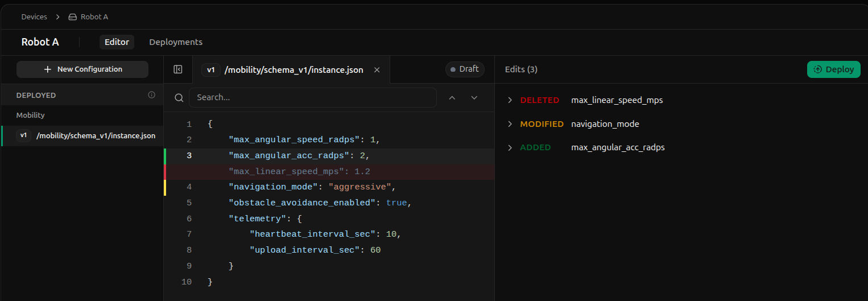Select /mobility/schema_v1/instance.json in the sidebar
Image resolution: width=868 pixels, height=301 pixels.
coord(96,136)
